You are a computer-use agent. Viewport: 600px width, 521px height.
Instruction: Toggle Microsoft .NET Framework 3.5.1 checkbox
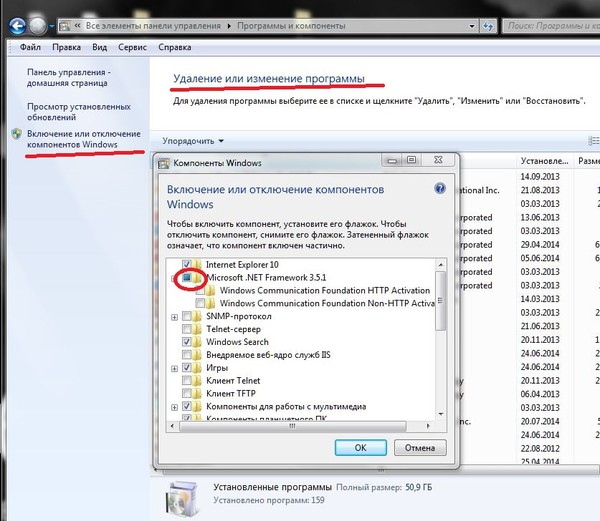[x=187, y=277]
